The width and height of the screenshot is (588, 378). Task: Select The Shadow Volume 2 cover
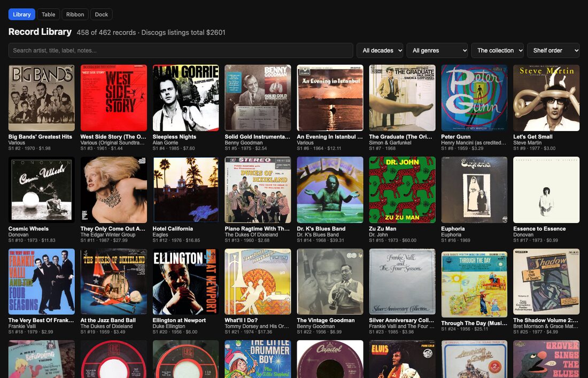pyautogui.click(x=546, y=282)
